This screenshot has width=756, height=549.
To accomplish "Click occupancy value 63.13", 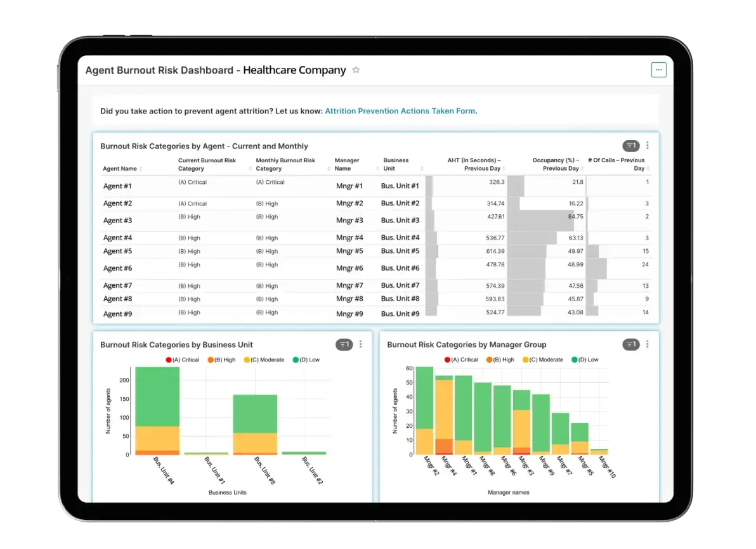I will [x=576, y=238].
